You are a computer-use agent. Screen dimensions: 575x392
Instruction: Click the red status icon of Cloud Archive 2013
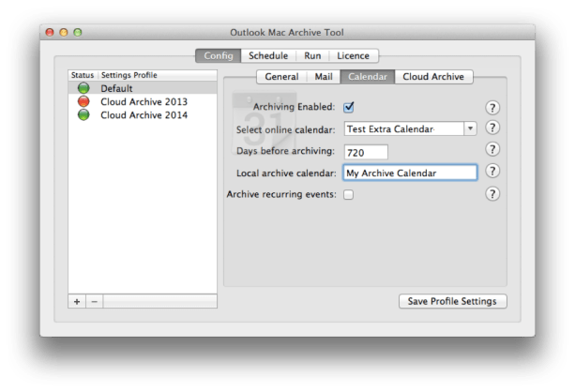coord(83,101)
